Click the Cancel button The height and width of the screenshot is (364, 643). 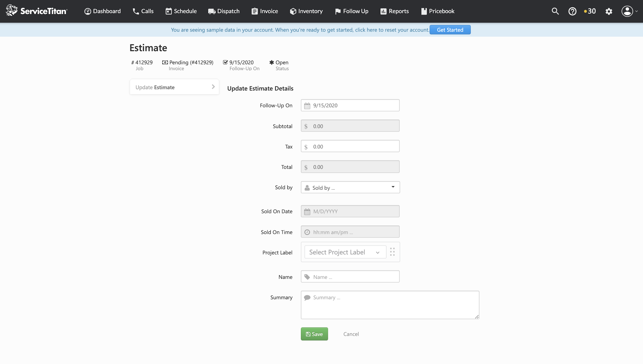point(351,334)
